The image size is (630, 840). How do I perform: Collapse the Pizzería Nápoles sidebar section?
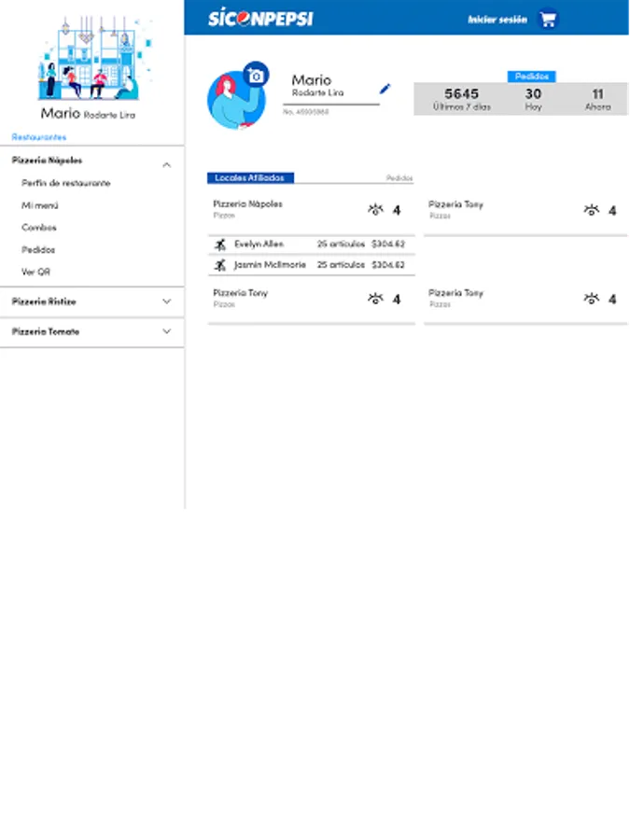pyautogui.click(x=167, y=165)
